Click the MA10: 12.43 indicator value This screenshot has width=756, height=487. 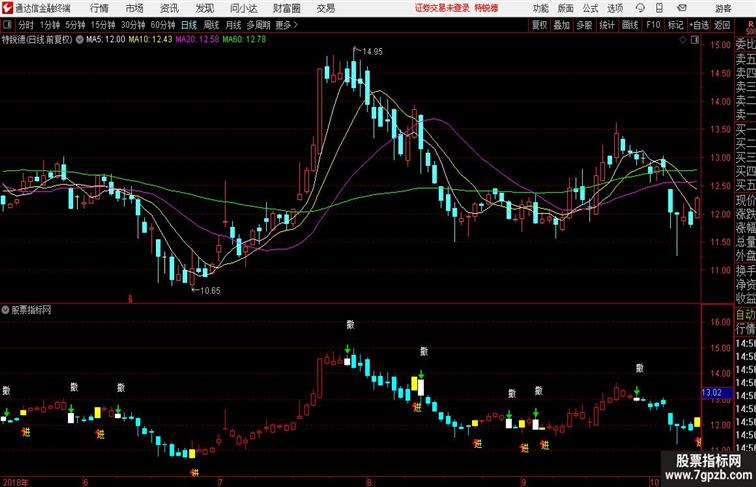tap(150, 40)
